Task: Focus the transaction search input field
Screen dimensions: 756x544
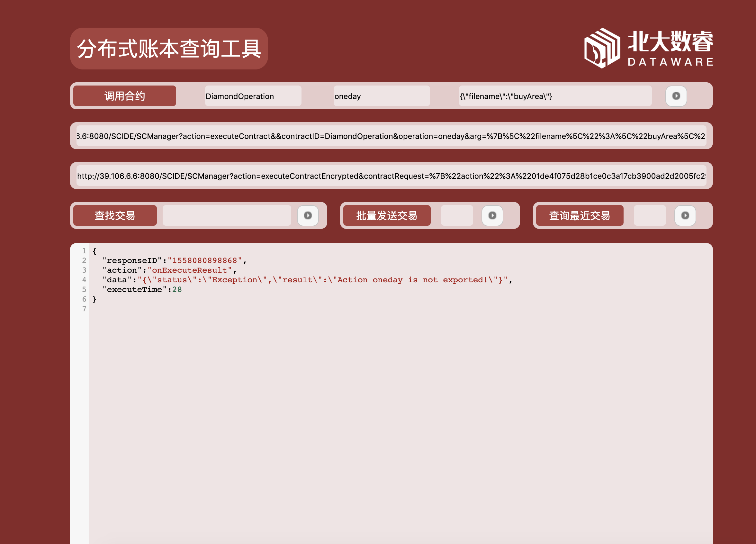Action: click(x=227, y=215)
